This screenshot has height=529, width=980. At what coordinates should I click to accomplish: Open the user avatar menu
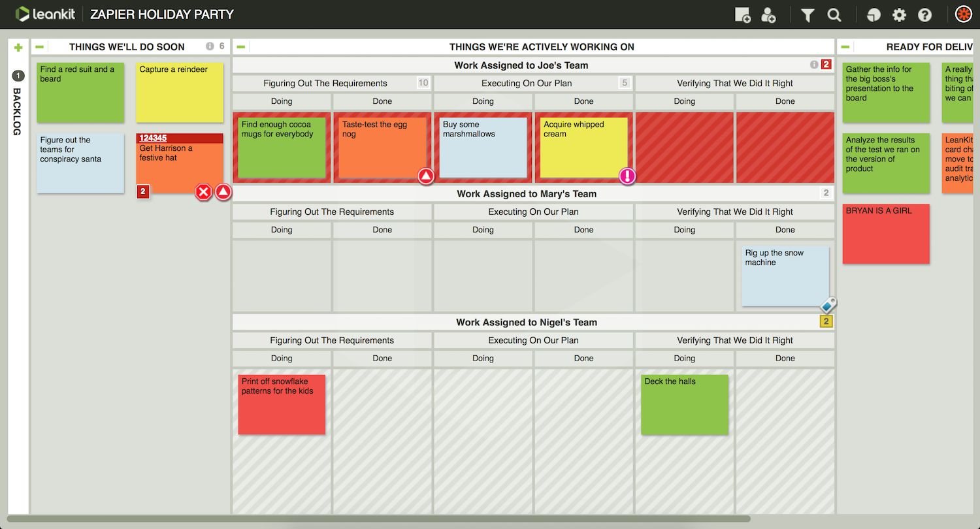(x=964, y=14)
